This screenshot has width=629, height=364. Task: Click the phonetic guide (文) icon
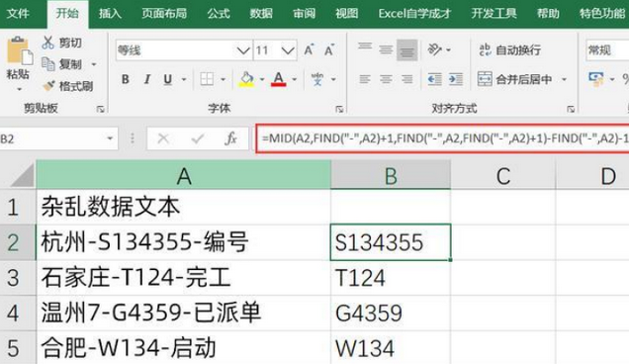coord(317,79)
